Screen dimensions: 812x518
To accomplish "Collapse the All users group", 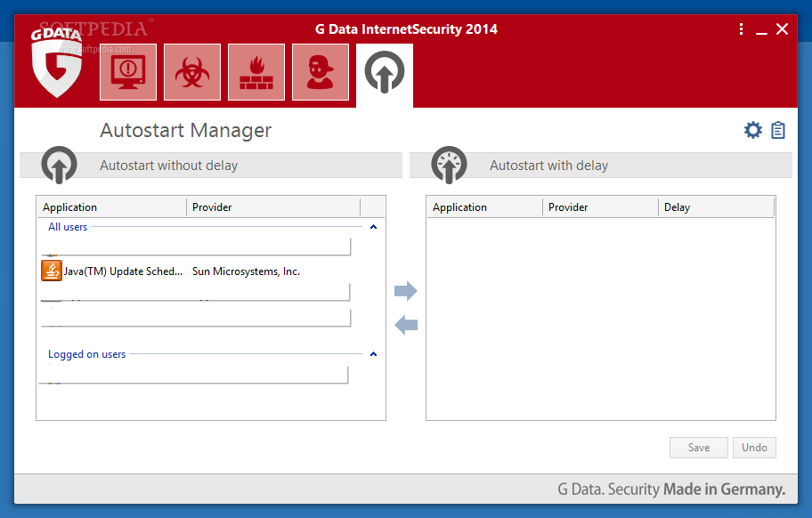I will [x=373, y=227].
